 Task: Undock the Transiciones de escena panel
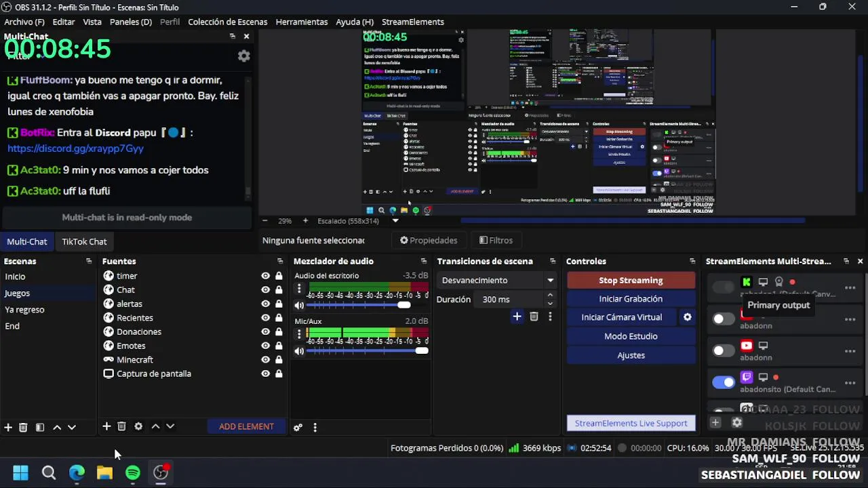(x=552, y=261)
